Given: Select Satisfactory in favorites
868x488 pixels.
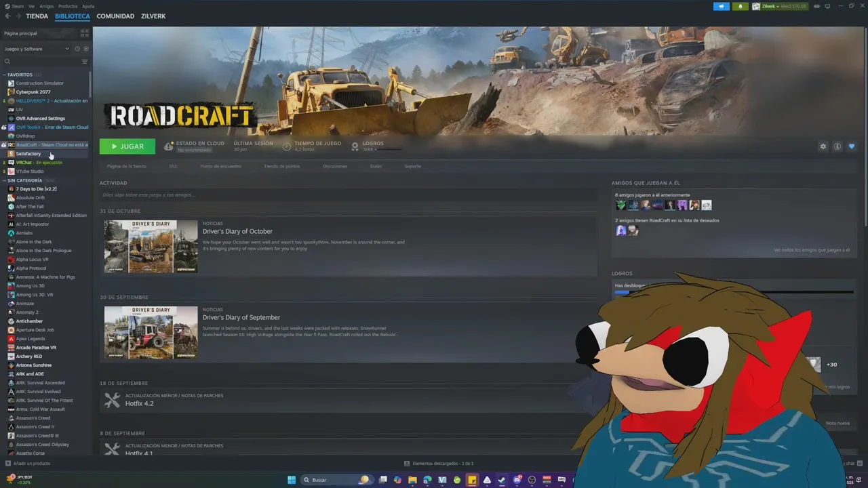Looking at the screenshot, I should [45, 154].
